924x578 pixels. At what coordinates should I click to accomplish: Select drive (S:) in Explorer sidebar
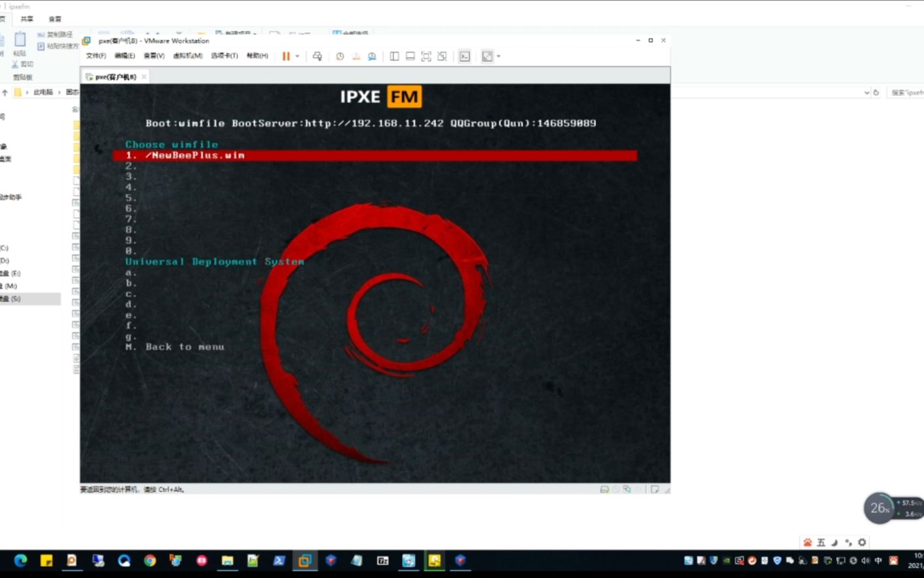coord(30,299)
